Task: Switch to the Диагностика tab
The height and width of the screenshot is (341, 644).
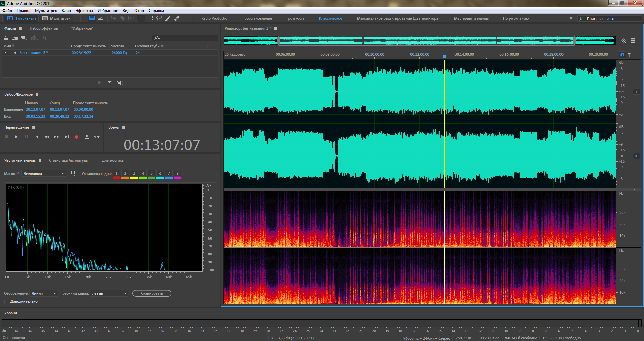Action: pyautogui.click(x=113, y=161)
